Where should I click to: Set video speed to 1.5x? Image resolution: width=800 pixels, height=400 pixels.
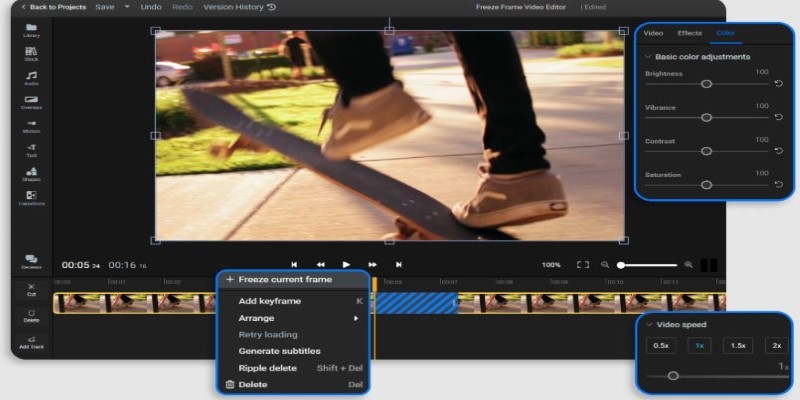(738, 345)
